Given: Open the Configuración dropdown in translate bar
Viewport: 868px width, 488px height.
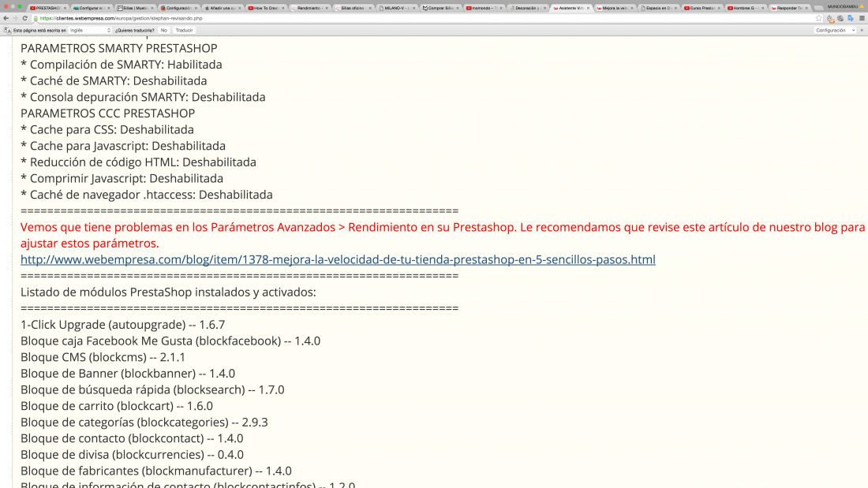Looking at the screenshot, I should [x=836, y=31].
